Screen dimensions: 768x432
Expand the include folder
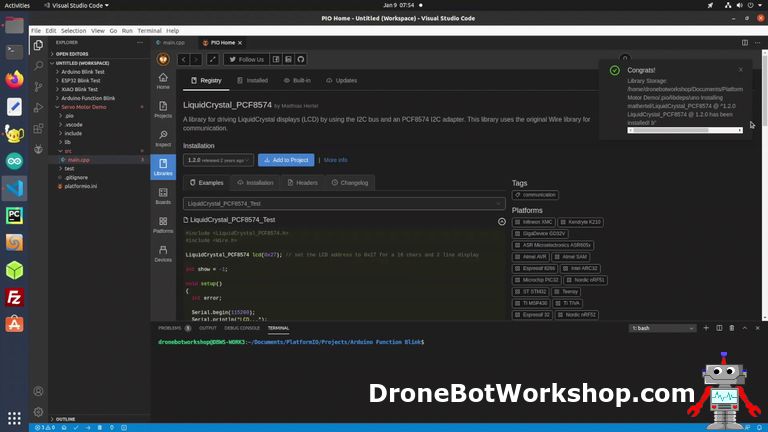[x=73, y=133]
